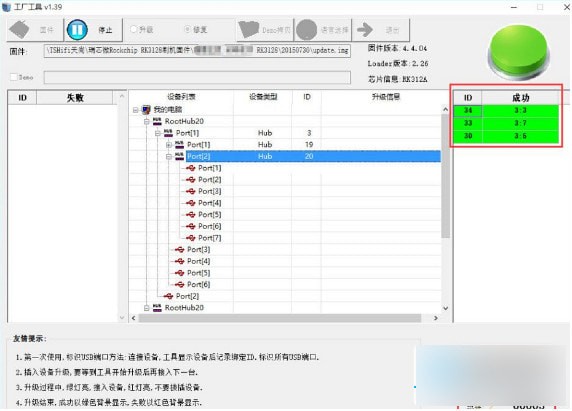This screenshot has width=572, height=411.
Task: Click the bottom RootHub20 hub icon
Action: pos(157,307)
